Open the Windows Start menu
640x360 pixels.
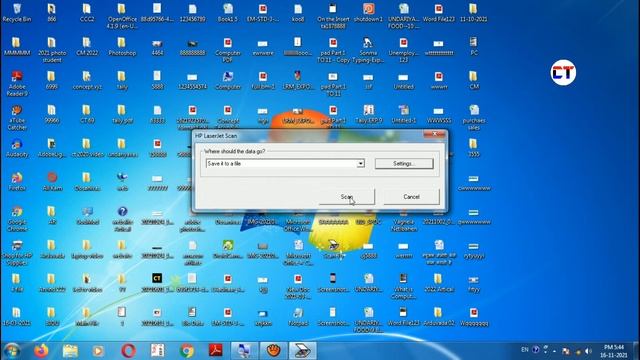pyautogui.click(x=12, y=351)
